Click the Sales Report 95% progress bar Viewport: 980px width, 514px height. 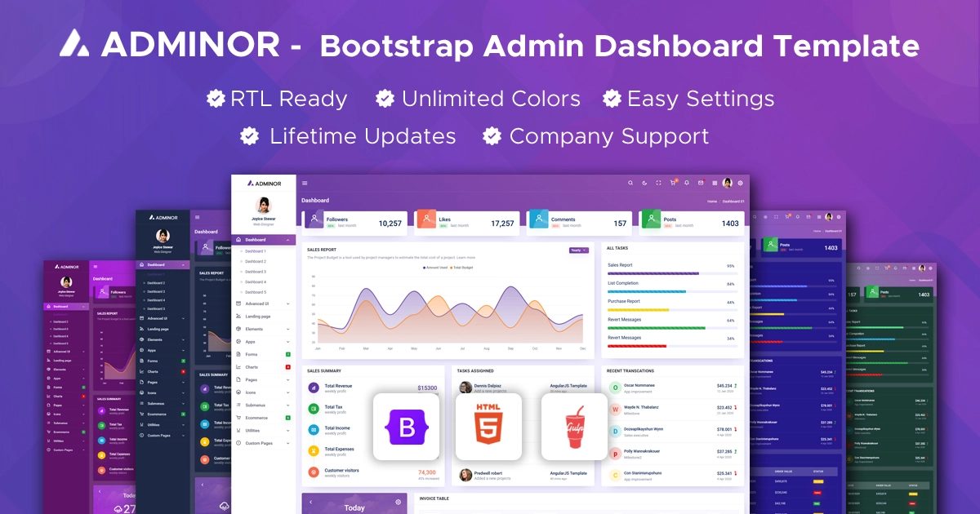tap(672, 273)
